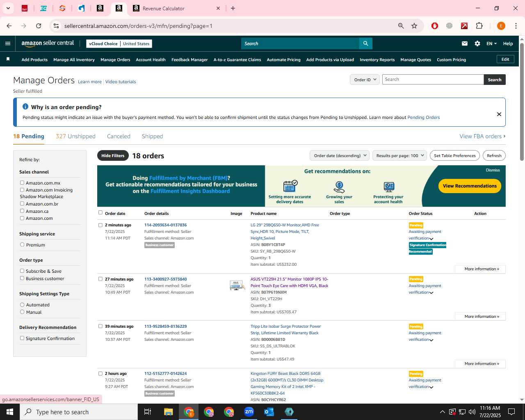Image resolution: width=525 pixels, height=420 pixels.
Task: Select the Manual shipping settings radio
Action: coord(22,312)
